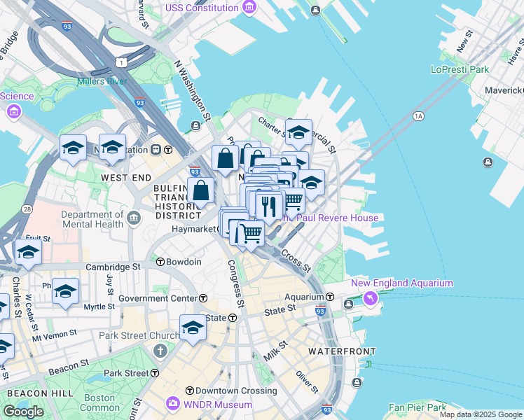This screenshot has width=524, height=420.
Task: Select the State T station icon
Action: [233, 318]
